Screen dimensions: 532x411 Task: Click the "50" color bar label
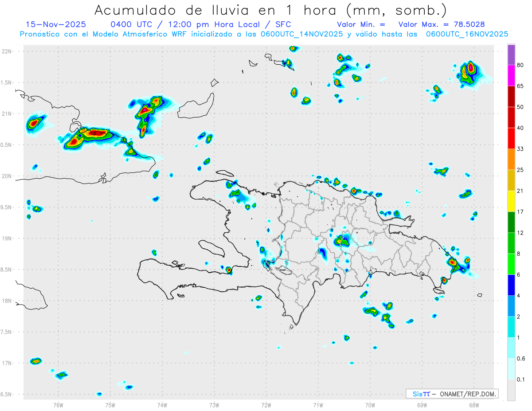point(520,107)
